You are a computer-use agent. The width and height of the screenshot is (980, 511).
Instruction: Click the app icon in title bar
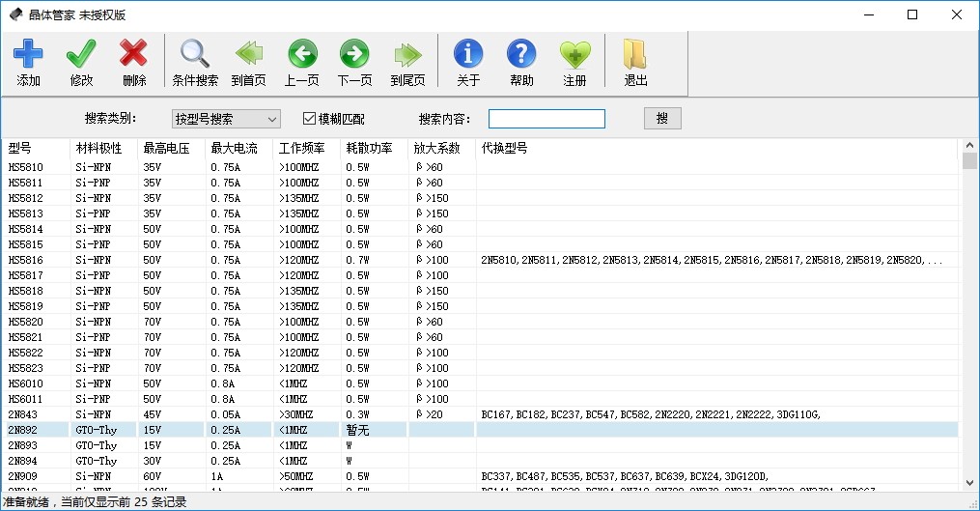click(x=15, y=14)
